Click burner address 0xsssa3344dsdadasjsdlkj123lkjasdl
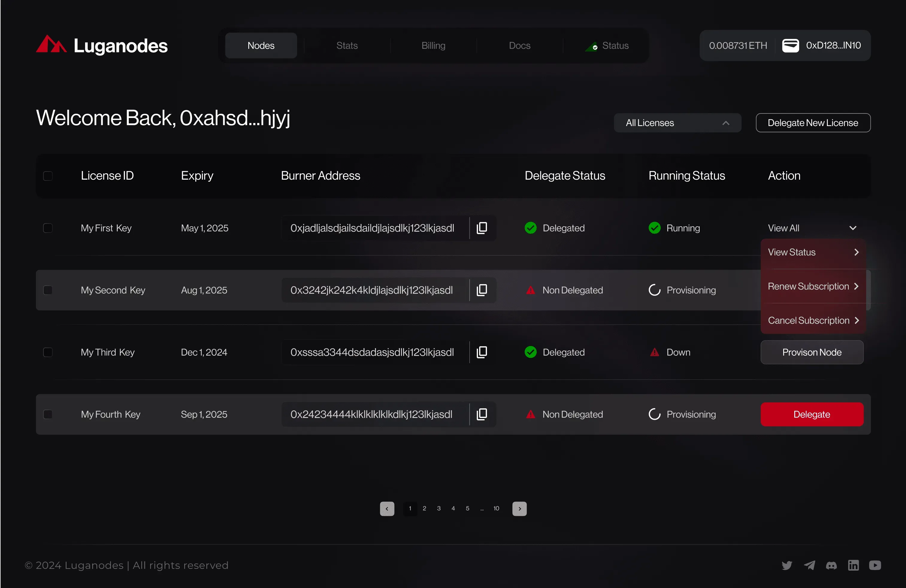The width and height of the screenshot is (906, 588). click(372, 352)
